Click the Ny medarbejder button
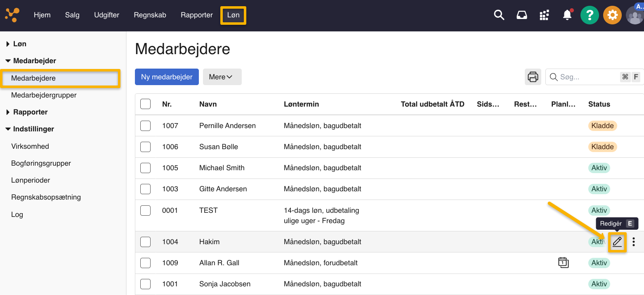Screen dimensions: 644x295 [x=167, y=77]
